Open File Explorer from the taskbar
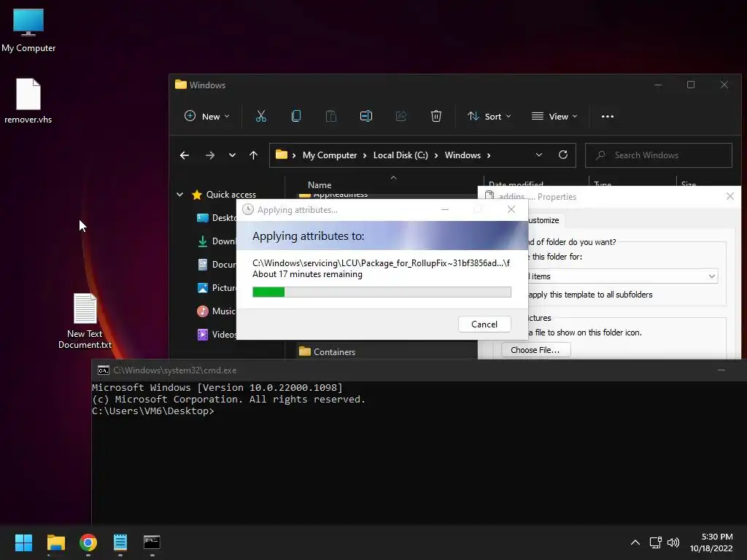The height and width of the screenshot is (560, 747). [55, 542]
